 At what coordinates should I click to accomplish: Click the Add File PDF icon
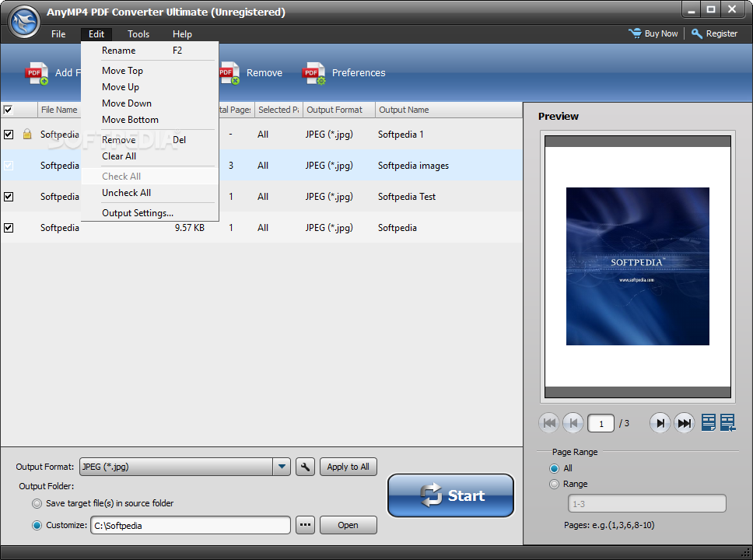(x=37, y=73)
